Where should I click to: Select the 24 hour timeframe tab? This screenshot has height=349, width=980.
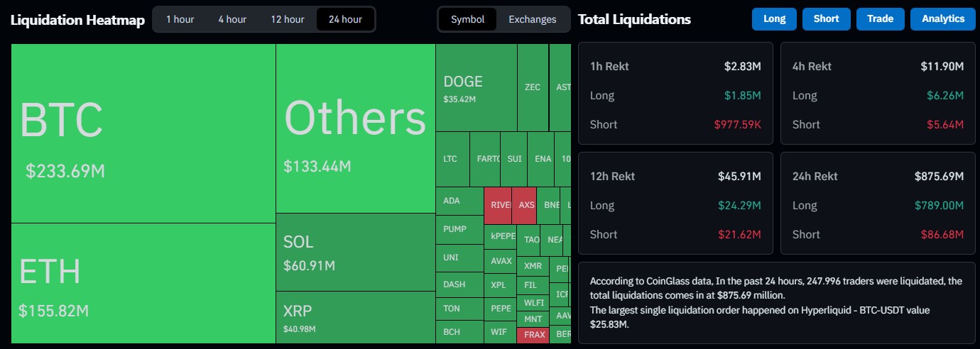345,19
